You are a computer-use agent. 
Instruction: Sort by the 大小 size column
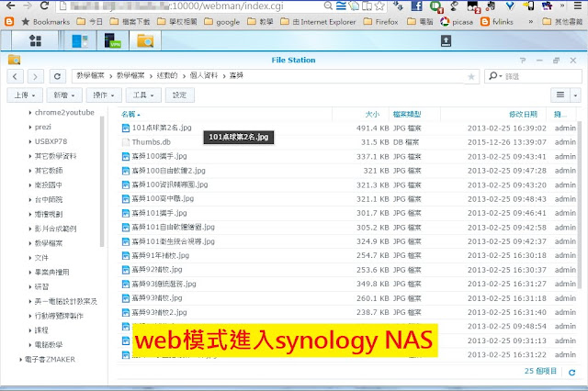point(372,115)
